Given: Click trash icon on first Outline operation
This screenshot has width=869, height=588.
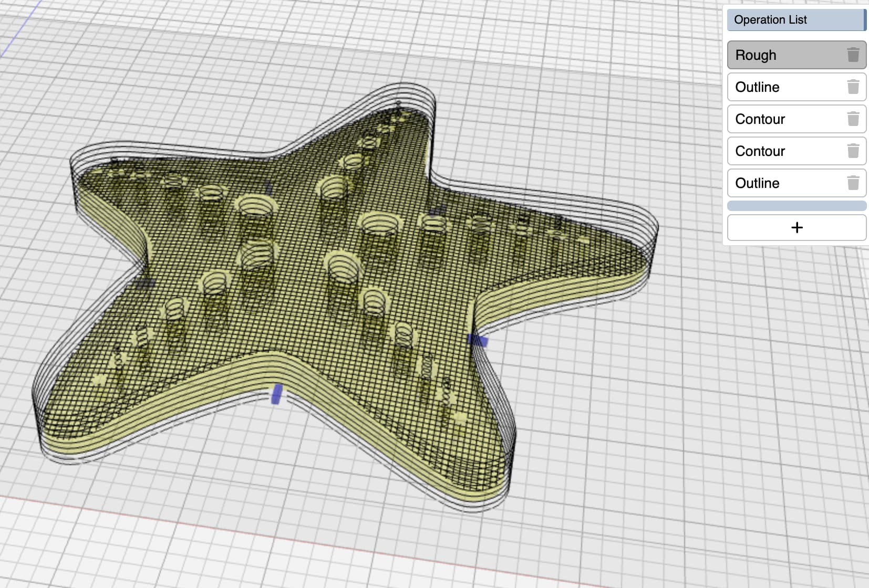Looking at the screenshot, I should click(853, 87).
